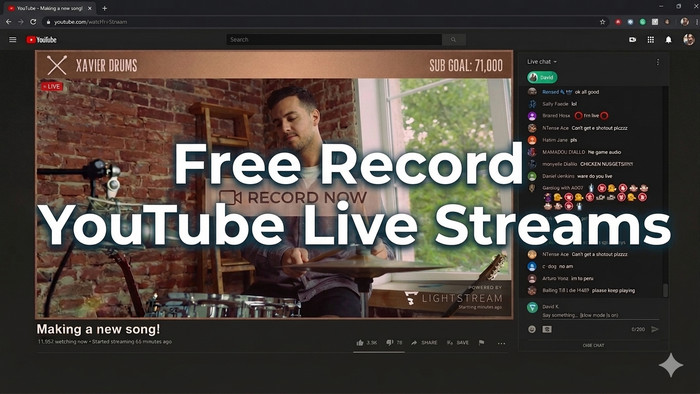The height and width of the screenshot is (394, 700).
Task: Open the YouTube account avatar menu
Action: coord(688,39)
